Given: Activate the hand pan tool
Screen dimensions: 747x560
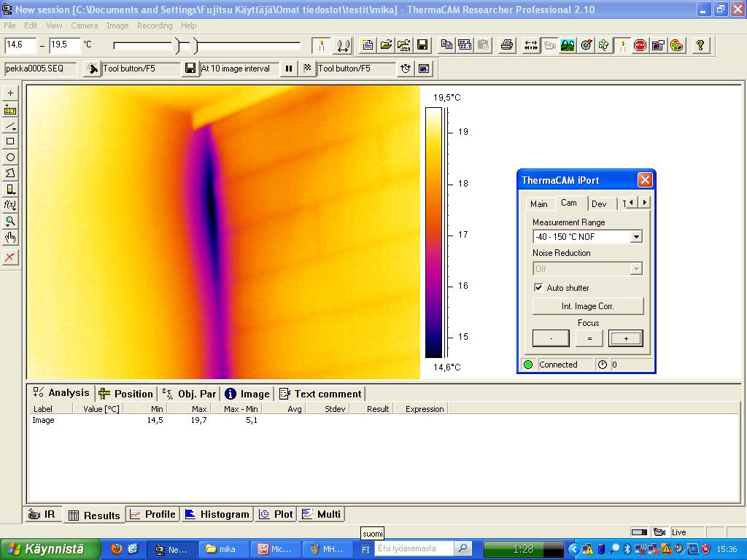Looking at the screenshot, I should pos(10,238).
